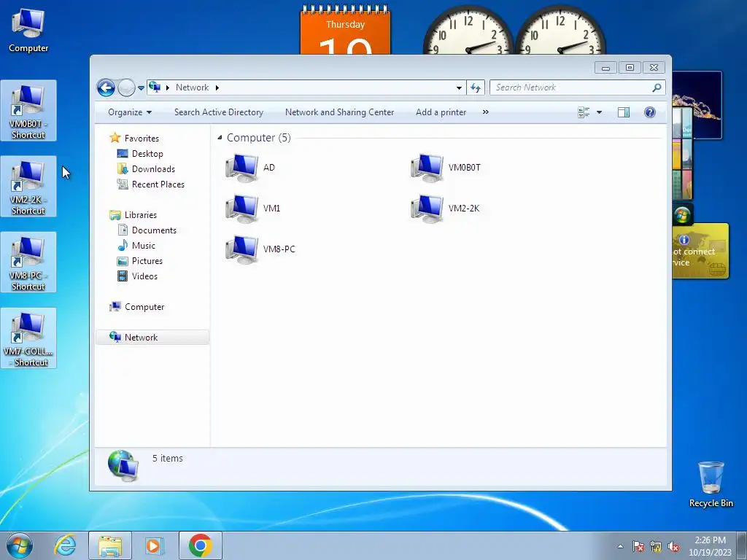Click Windows Explorer taskbar button
Screen dimensions: 747x560
(110, 545)
